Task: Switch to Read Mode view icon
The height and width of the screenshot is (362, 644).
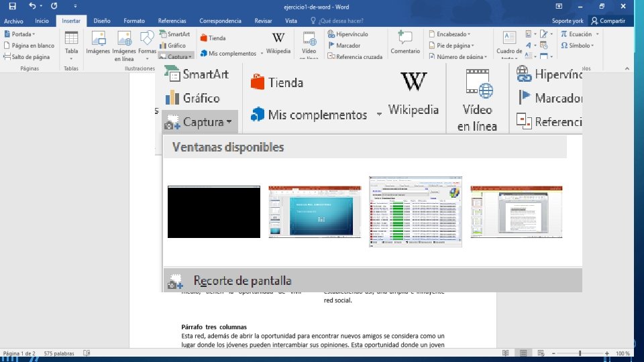Action: click(506, 353)
